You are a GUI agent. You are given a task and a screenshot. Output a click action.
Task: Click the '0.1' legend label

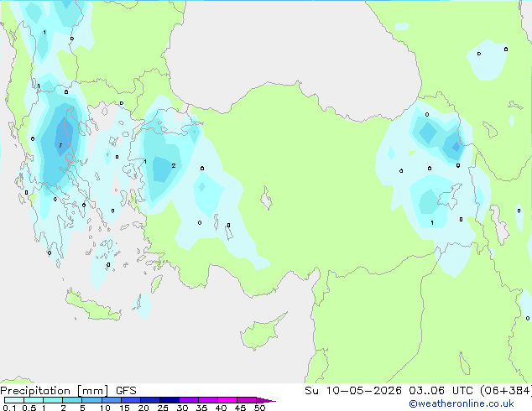[9, 408]
